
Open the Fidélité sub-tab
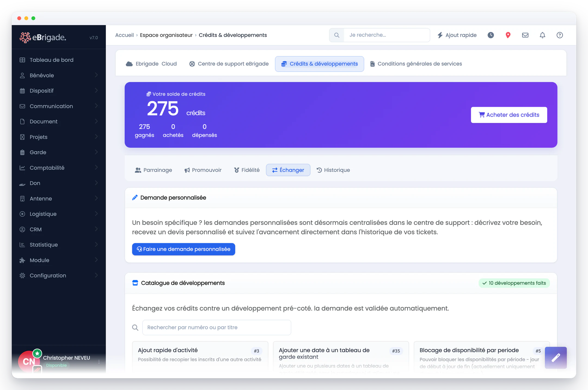247,170
